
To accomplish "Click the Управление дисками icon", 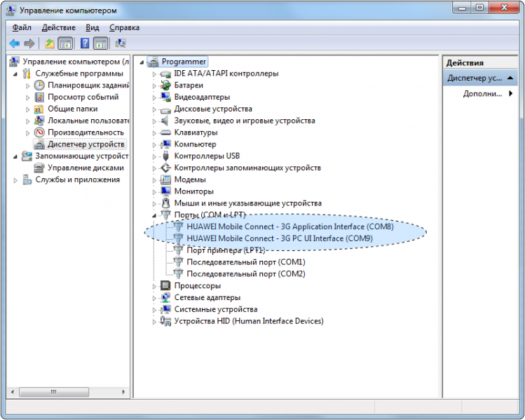I will [x=39, y=168].
